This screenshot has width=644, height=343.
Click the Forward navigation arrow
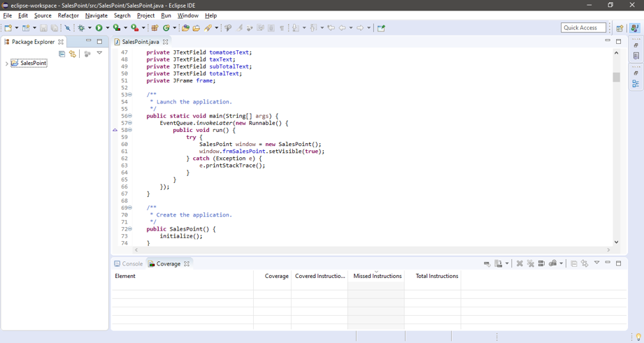[x=360, y=28]
